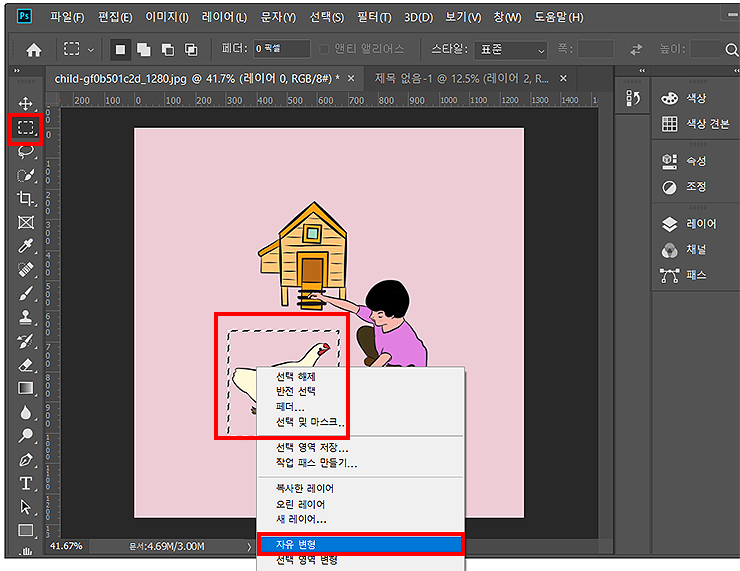Screen dimensions: 740x571
Task: Open the 선택(S) menu
Action: [327, 17]
